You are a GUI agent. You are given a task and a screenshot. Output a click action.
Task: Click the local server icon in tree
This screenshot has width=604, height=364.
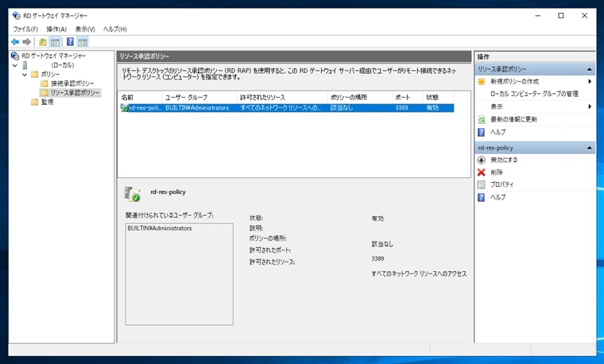pyautogui.click(x=25, y=65)
